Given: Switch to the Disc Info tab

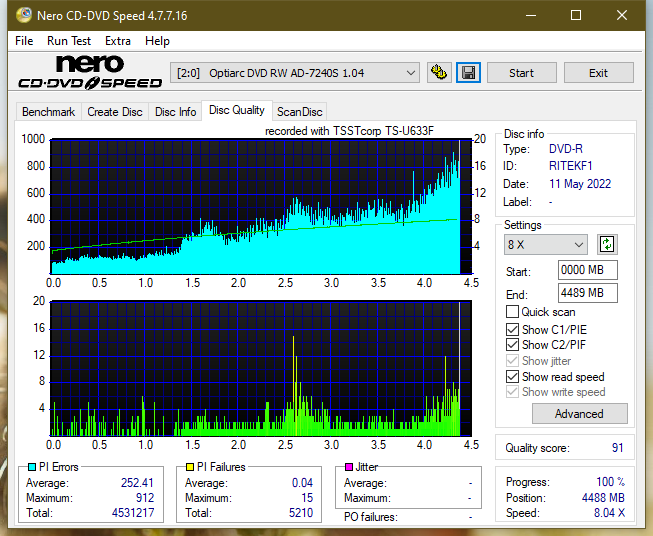Looking at the screenshot, I should [175, 112].
